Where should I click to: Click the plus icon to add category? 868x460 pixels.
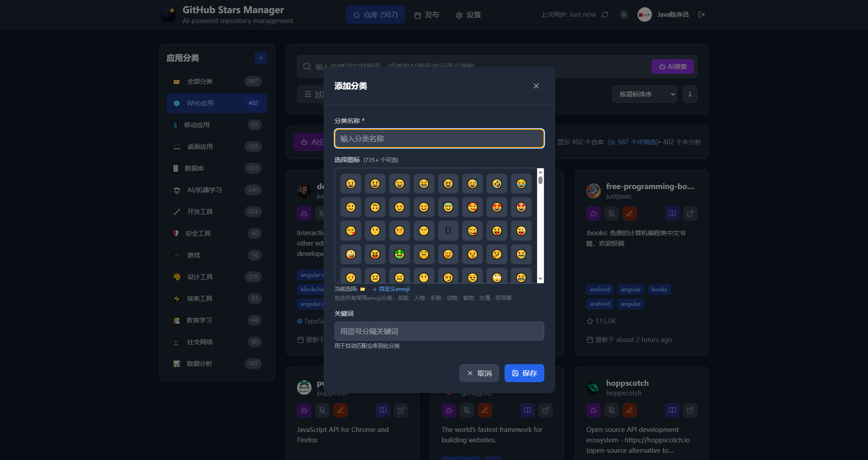[261, 58]
